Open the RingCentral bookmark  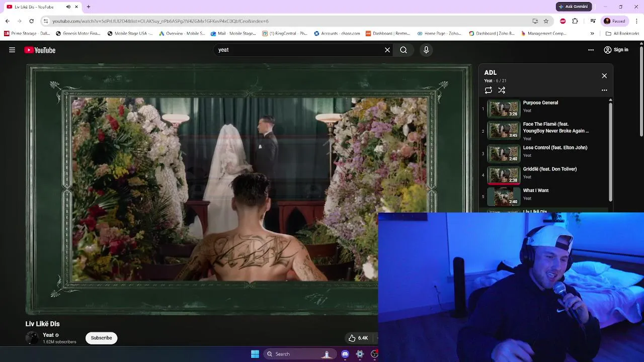tap(285, 34)
